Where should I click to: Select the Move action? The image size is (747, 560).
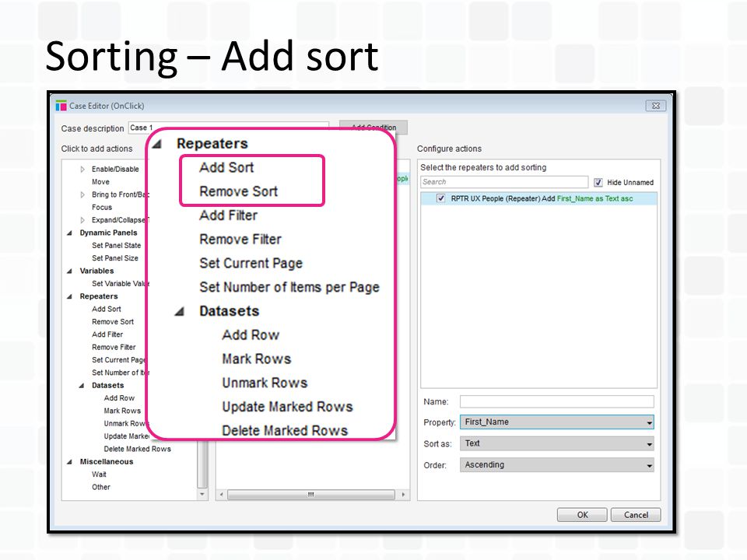[100, 182]
